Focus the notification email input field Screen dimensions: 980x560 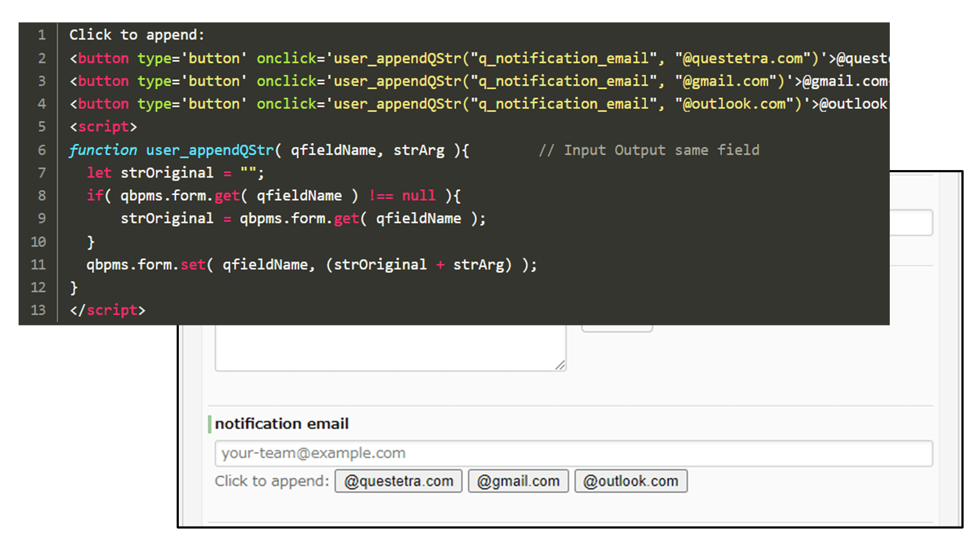pos(574,453)
